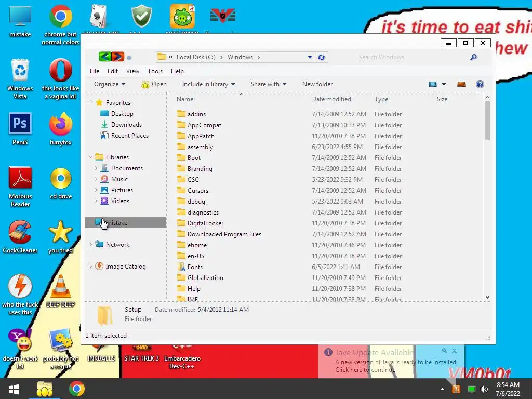Image resolution: width=532 pixels, height=399 pixels.
Task: Click the volume speaker tray icon
Action: pyautogui.click(x=484, y=389)
